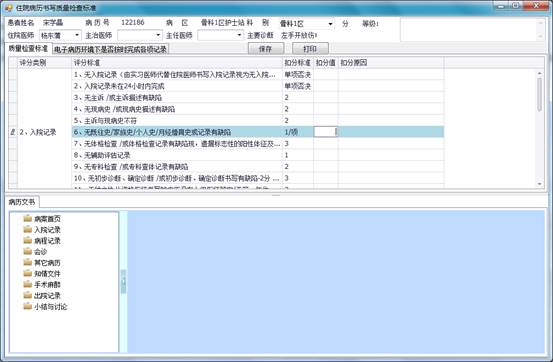Click the collapse handle beside the document tree

pyautogui.click(x=123, y=281)
